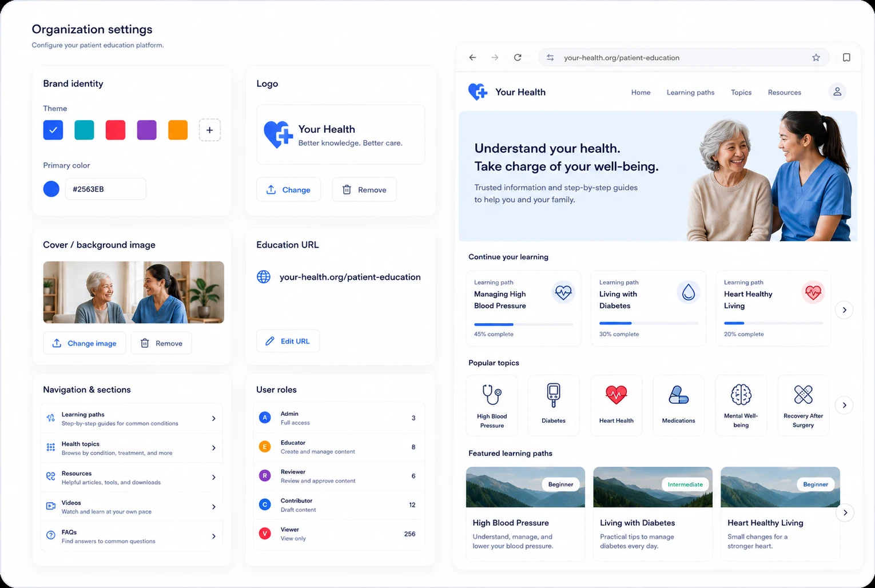Select the teal theme swatch

[84, 130]
